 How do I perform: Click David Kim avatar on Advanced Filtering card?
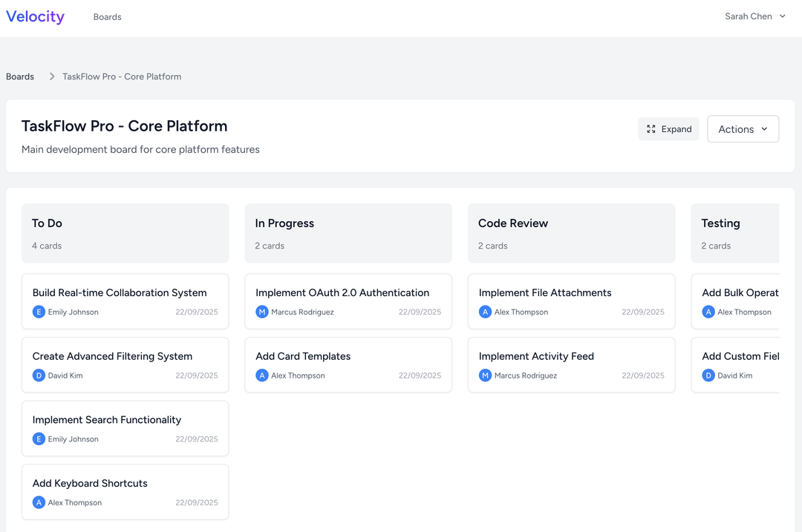39,375
